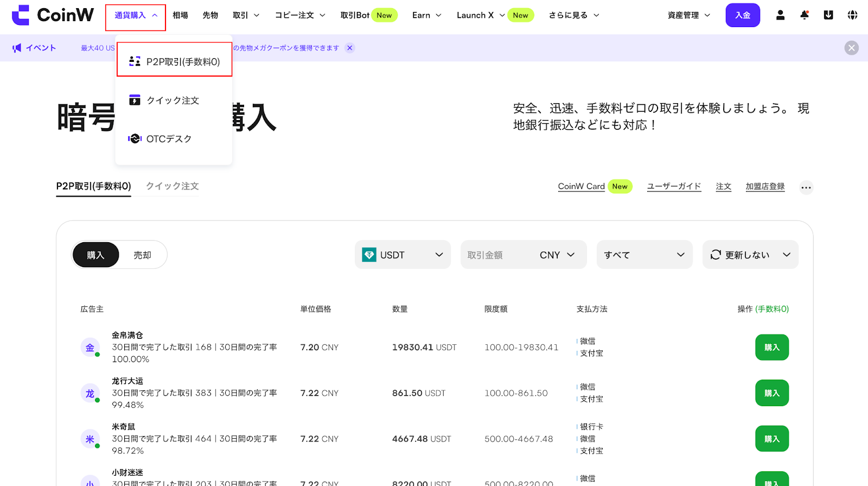Click the 米奇鼠 advertiser name
The image size is (868, 486).
coord(124,427)
